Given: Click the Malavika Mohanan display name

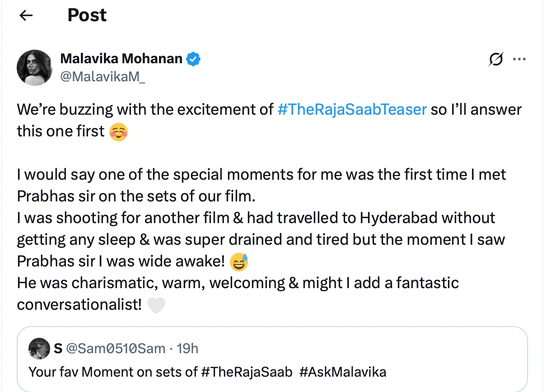Looking at the screenshot, I should pyautogui.click(x=121, y=59).
